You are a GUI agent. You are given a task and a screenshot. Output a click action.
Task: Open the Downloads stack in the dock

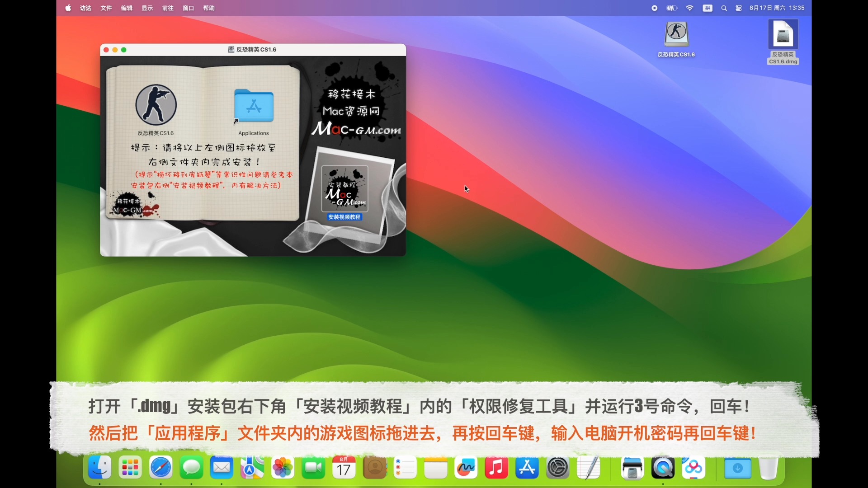(737, 468)
